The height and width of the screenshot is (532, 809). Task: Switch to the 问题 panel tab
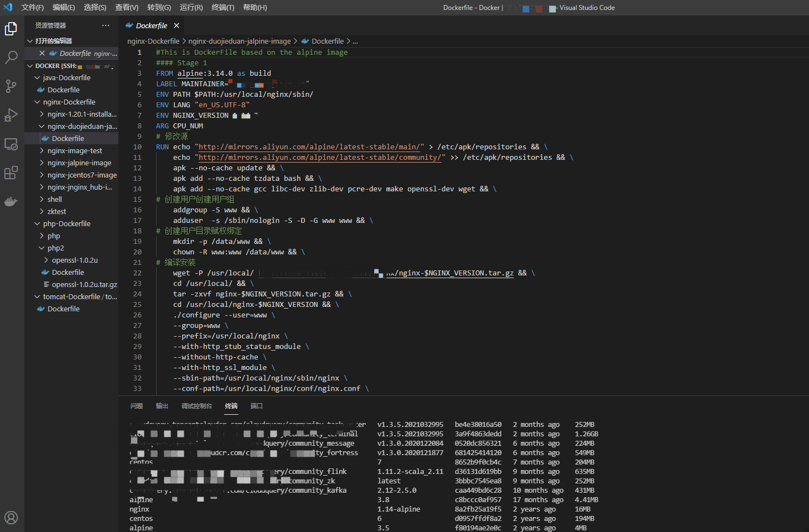[x=137, y=406]
